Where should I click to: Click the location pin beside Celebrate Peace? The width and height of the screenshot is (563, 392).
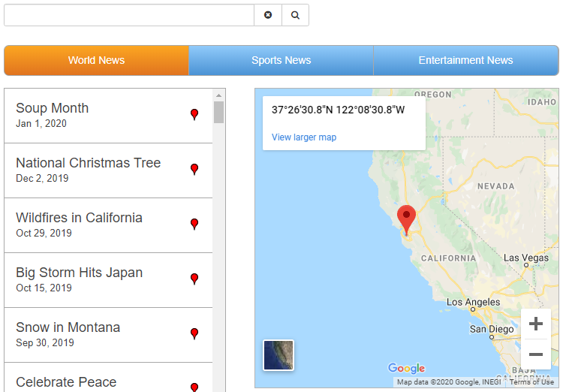click(x=194, y=387)
